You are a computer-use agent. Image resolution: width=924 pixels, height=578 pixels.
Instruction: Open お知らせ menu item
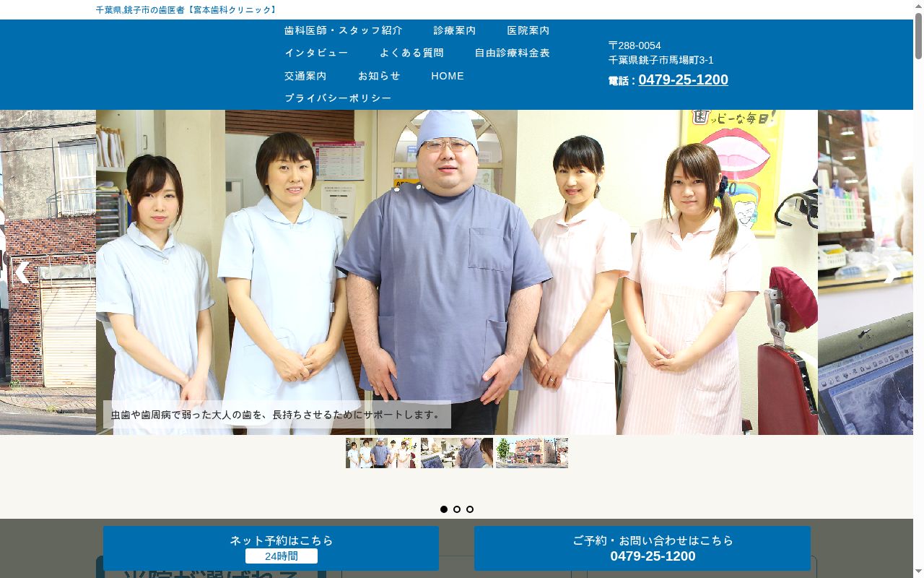point(379,76)
